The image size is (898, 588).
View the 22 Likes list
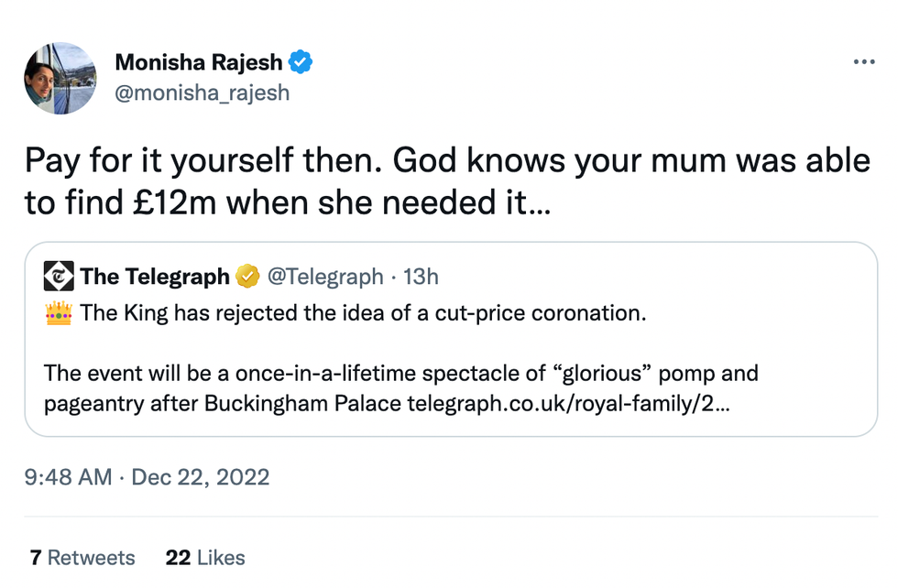click(205, 558)
